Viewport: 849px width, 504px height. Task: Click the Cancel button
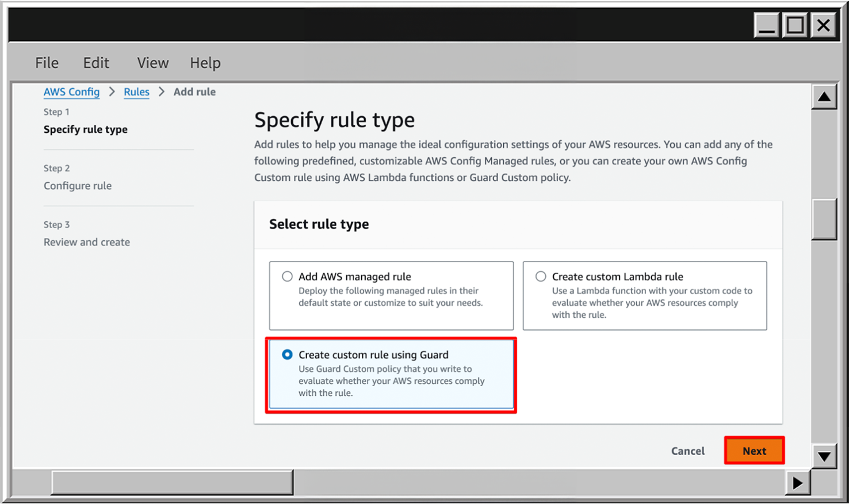click(687, 451)
